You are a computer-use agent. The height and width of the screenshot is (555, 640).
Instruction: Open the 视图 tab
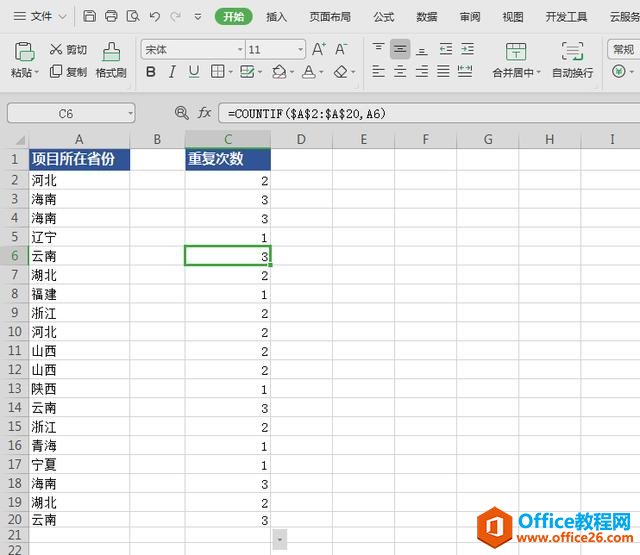click(513, 17)
